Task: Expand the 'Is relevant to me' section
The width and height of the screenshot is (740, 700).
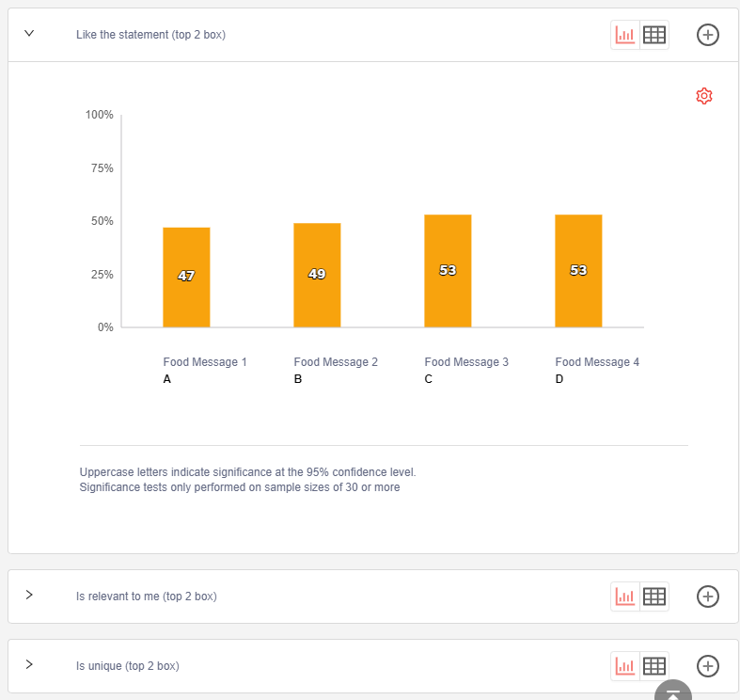Action: (29, 596)
